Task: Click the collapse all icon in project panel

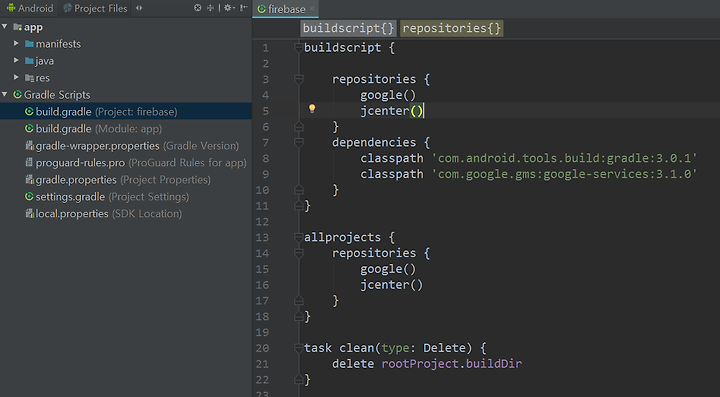Action: (211, 8)
